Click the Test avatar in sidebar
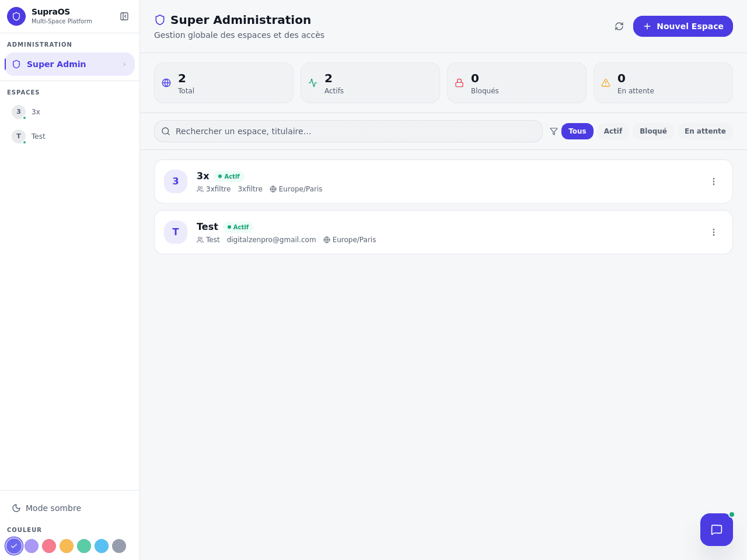 click(x=19, y=136)
